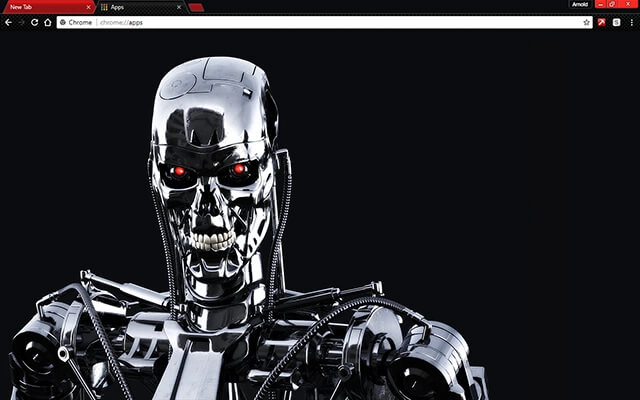Open the Arnold profile button
The width and height of the screenshot is (640, 400).
[x=580, y=4]
